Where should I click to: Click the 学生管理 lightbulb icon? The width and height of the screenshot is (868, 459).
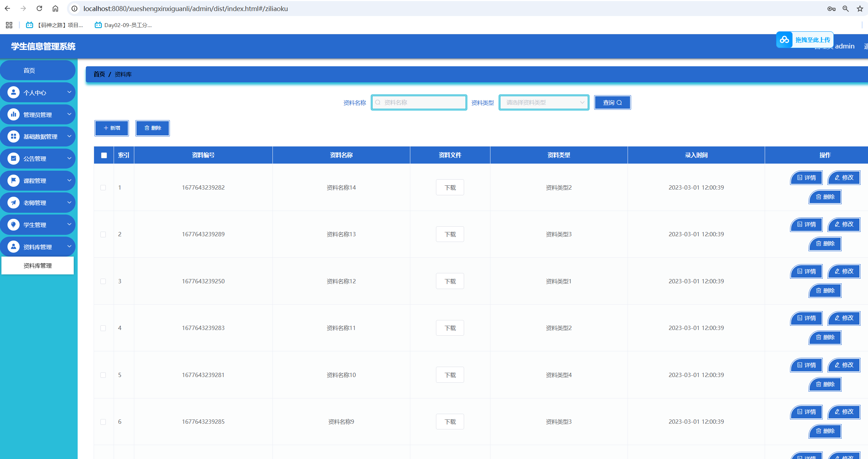point(14,225)
